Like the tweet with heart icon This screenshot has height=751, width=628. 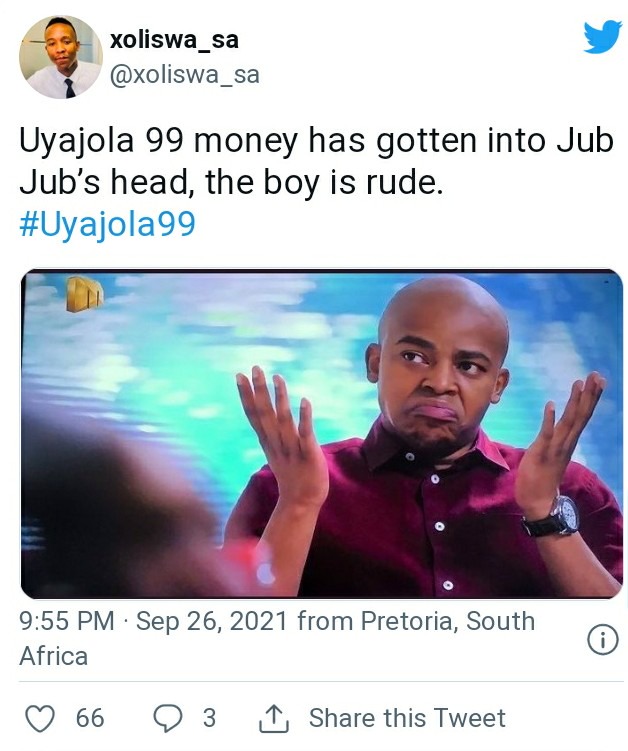coord(40,717)
